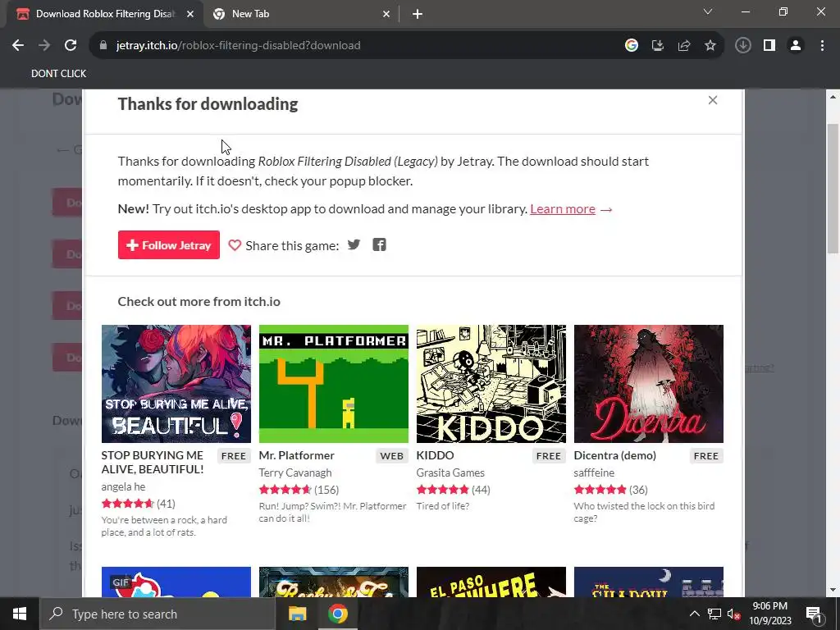Share this game on Facebook

pyautogui.click(x=379, y=244)
